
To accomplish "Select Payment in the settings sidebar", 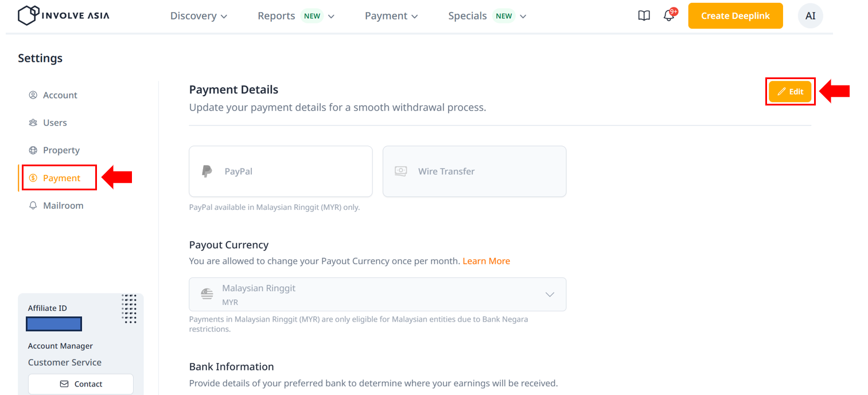I will point(61,178).
